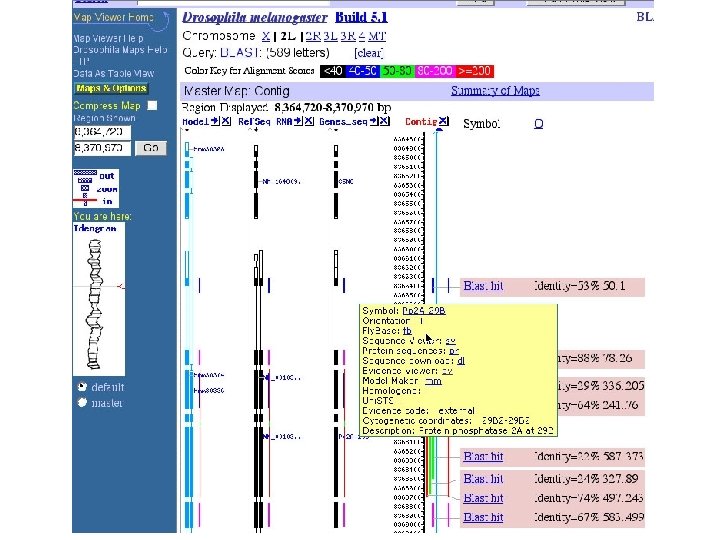
Task: Click the green 50-80 score swatch
Action: 398,71
